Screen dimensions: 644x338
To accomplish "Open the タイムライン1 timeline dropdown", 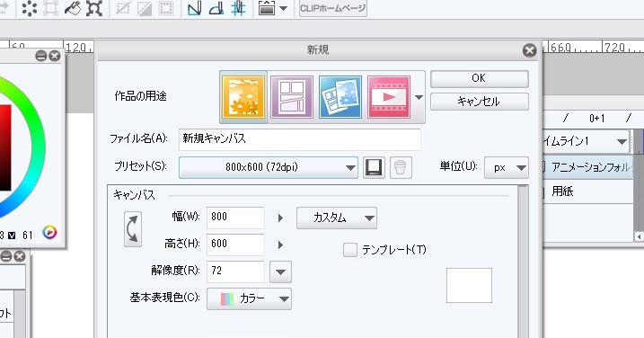I will [x=587, y=141].
